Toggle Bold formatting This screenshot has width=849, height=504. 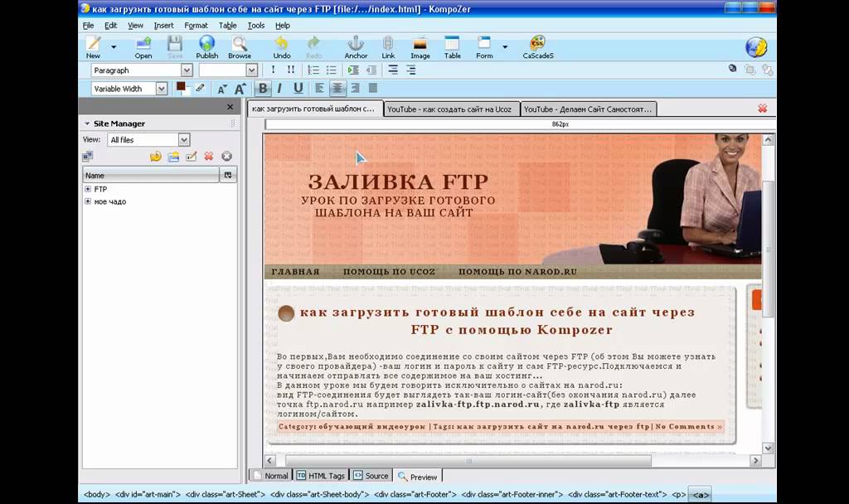coord(263,88)
